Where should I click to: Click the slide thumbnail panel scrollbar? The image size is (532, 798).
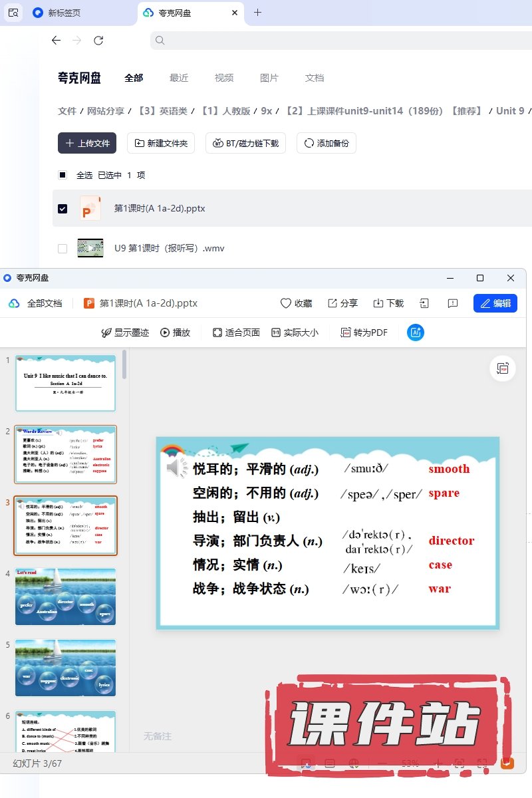(124, 366)
